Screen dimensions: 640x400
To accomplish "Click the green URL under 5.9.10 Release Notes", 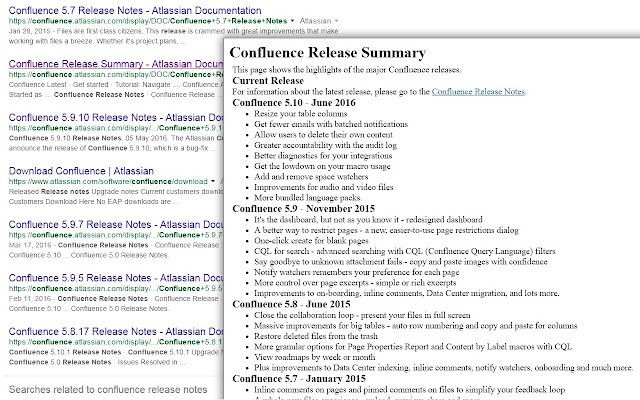I will pos(116,128).
